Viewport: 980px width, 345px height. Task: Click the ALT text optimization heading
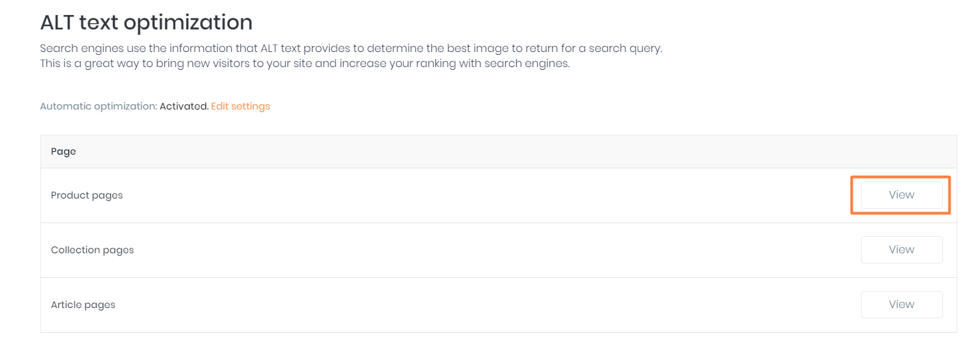[146, 23]
